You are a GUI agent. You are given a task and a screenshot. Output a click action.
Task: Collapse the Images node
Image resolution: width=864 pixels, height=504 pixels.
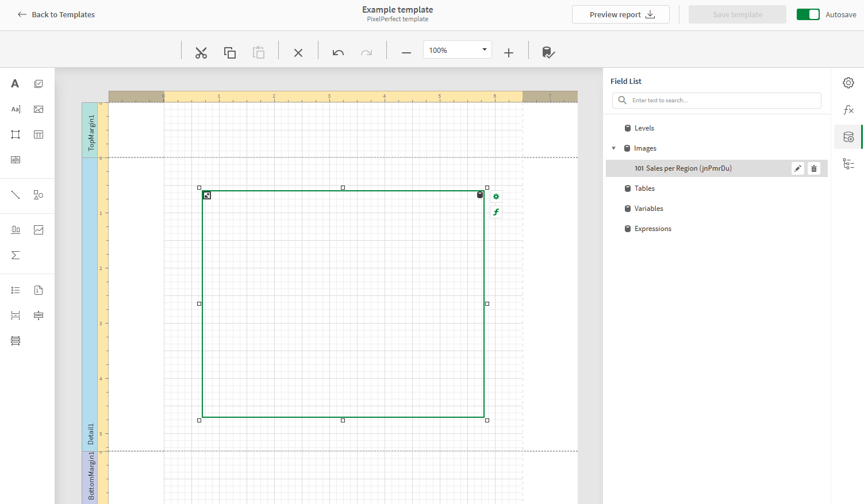613,148
